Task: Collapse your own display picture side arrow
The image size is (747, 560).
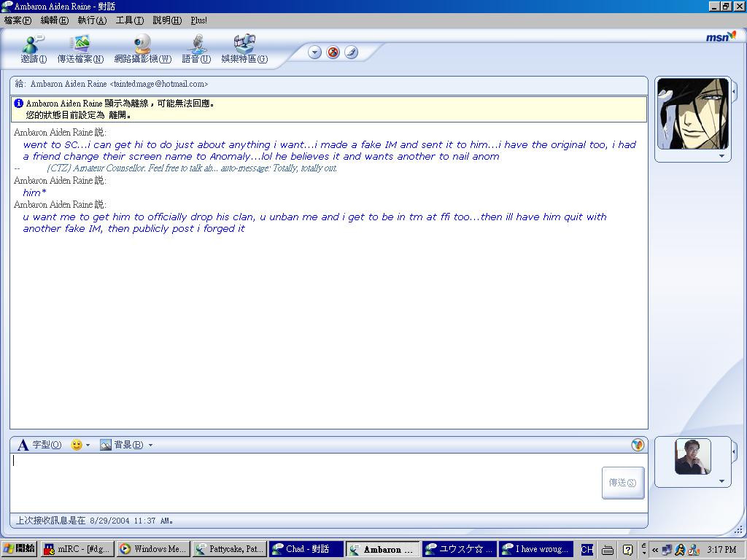Action: pyautogui.click(x=734, y=451)
